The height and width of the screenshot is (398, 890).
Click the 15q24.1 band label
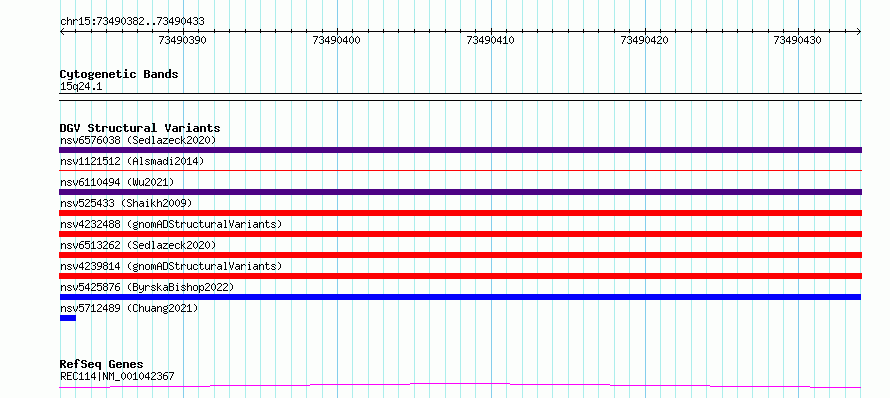click(x=81, y=87)
